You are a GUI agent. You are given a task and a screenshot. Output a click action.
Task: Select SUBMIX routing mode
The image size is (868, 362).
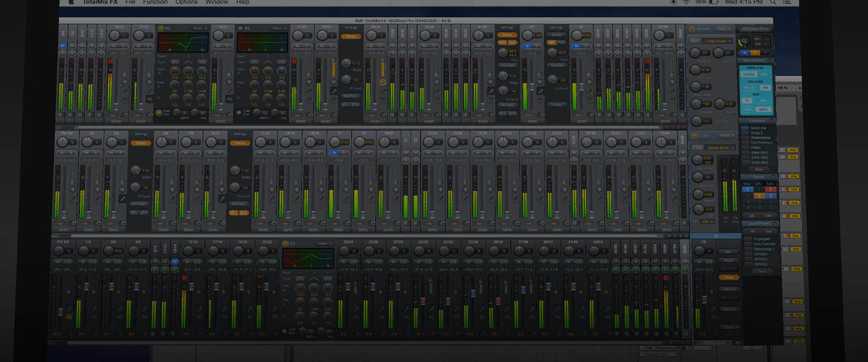tap(749, 74)
